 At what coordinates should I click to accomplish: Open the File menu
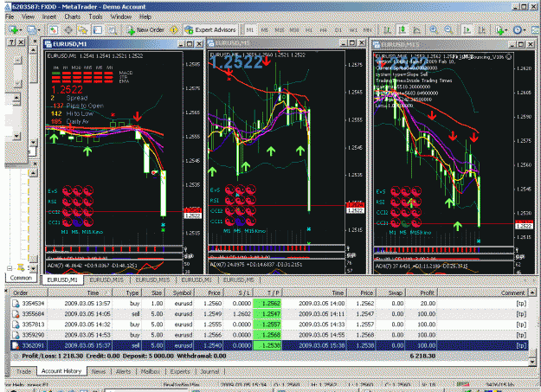(10, 16)
